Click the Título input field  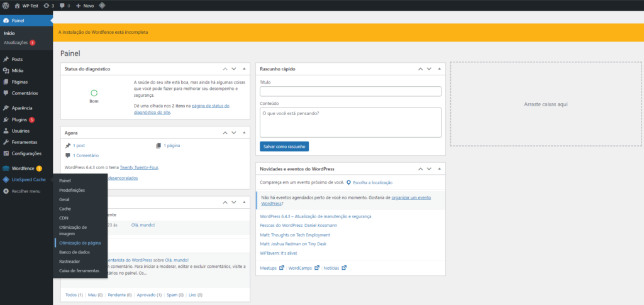pos(350,91)
